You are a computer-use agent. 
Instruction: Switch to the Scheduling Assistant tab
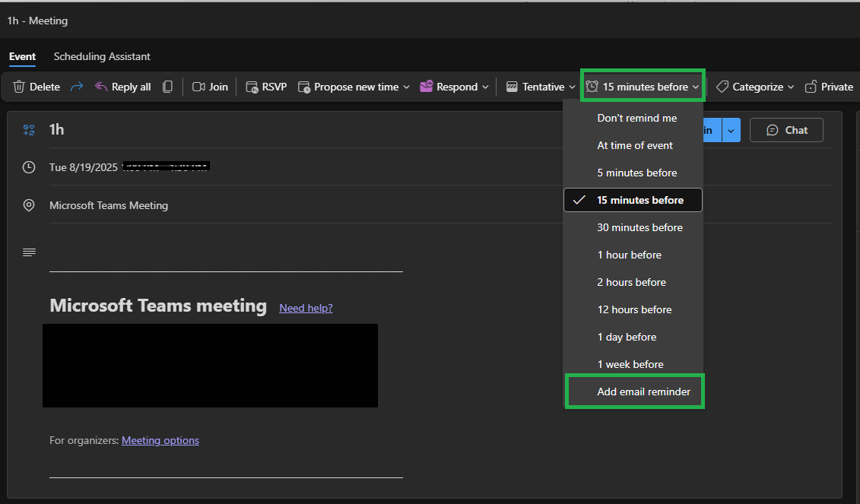pos(102,56)
